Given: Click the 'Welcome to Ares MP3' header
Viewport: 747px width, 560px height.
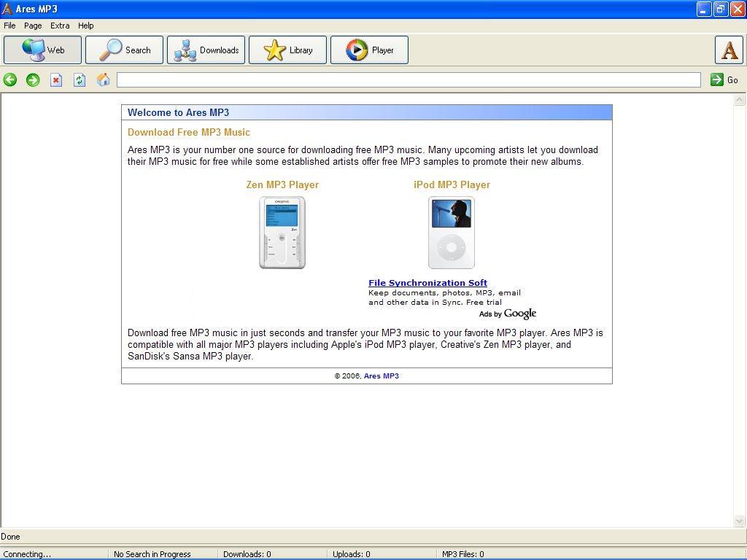Looking at the screenshot, I should pyautogui.click(x=178, y=113).
